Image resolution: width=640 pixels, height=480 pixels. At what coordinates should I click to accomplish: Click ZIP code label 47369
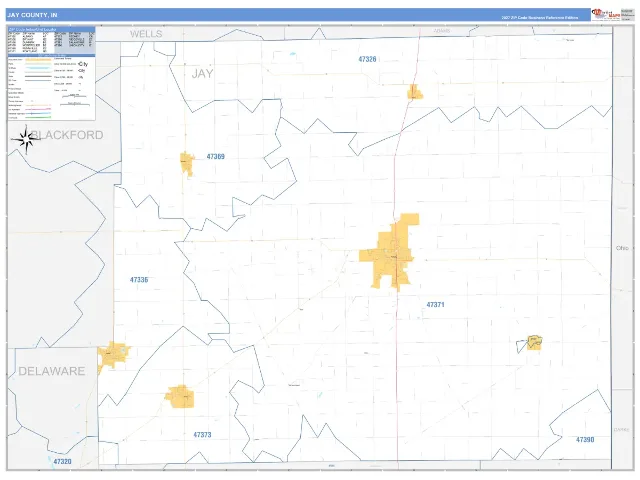click(x=216, y=156)
